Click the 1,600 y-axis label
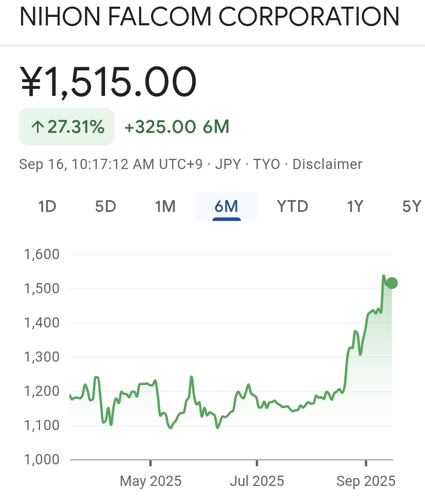Viewport: 425px width, 504px height. point(42,254)
